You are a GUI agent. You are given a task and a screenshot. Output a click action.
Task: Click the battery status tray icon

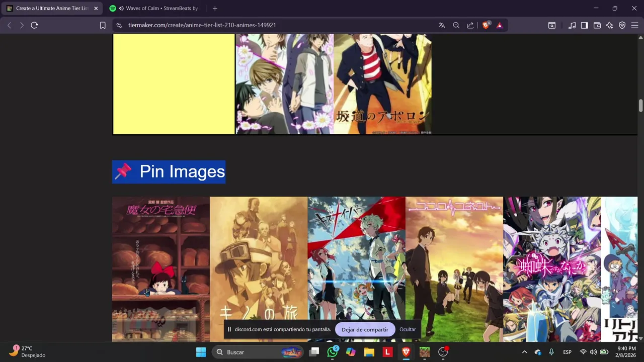click(604, 352)
